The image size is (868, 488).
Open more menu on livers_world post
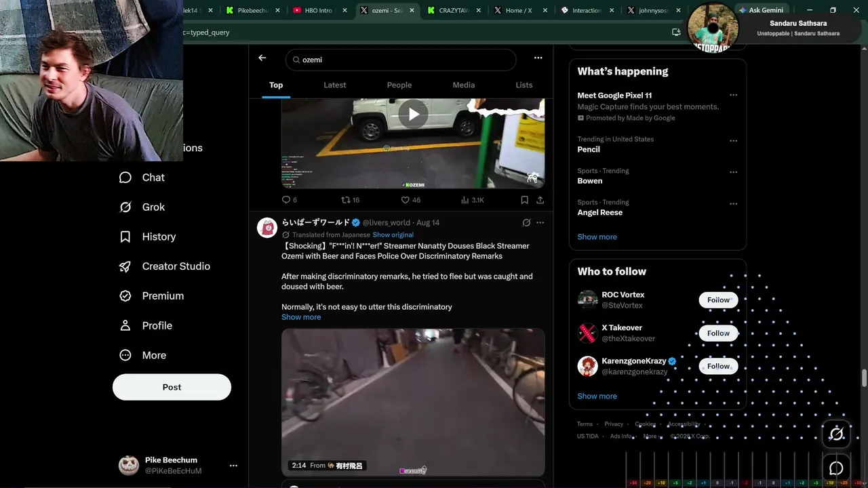(x=540, y=222)
